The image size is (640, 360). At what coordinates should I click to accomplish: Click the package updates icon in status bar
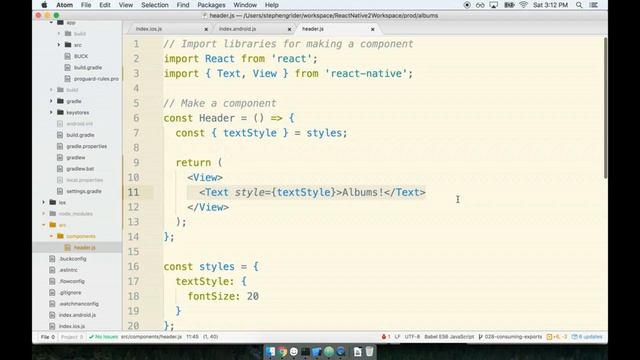(574, 337)
